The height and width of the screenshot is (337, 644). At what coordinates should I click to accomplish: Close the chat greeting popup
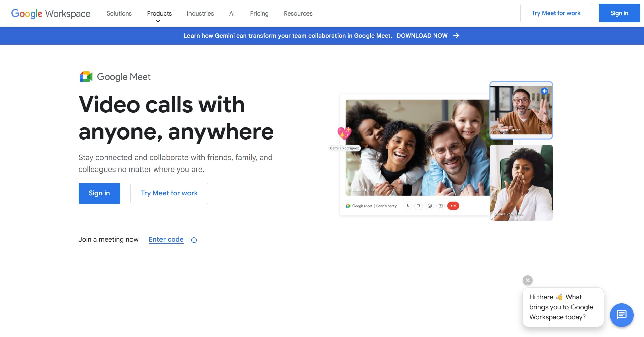(528, 280)
